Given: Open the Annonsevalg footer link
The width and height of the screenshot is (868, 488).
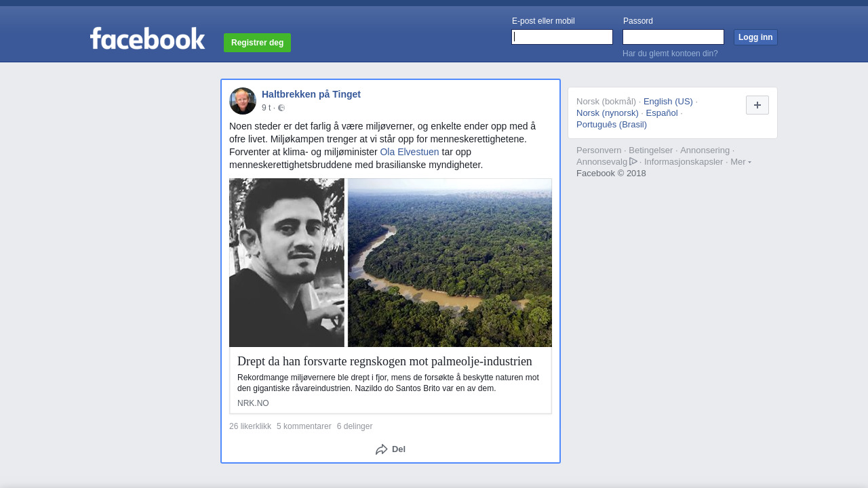Looking at the screenshot, I should tap(601, 162).
